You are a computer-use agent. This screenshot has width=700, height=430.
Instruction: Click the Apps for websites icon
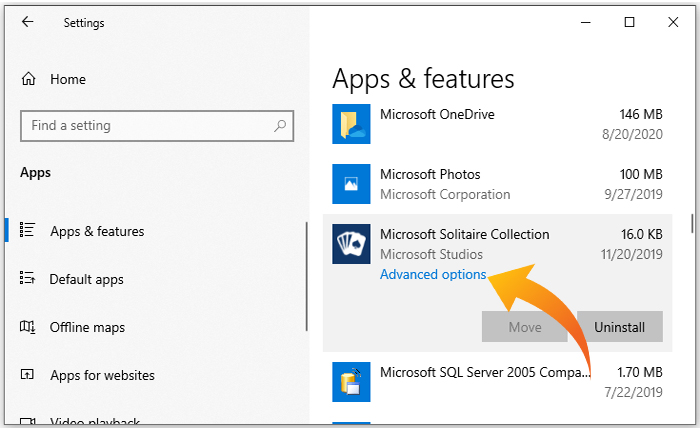(29, 375)
